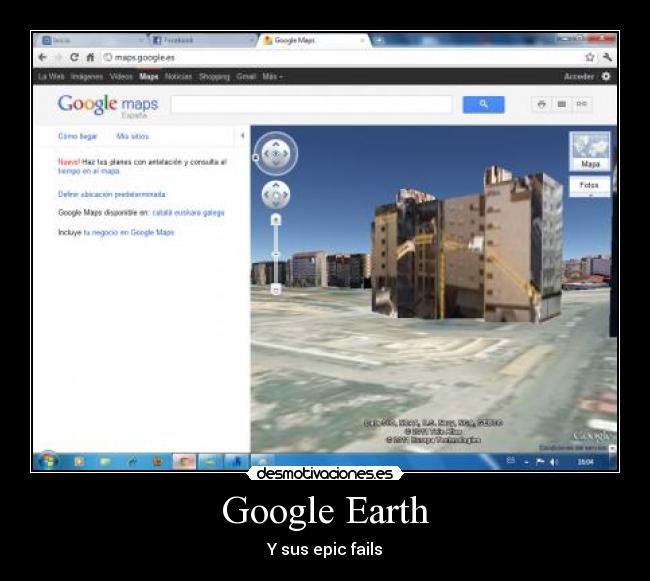Expand the Fotos layers dropdown
Image resolution: width=650 pixels, height=581 pixels.
click(x=589, y=186)
